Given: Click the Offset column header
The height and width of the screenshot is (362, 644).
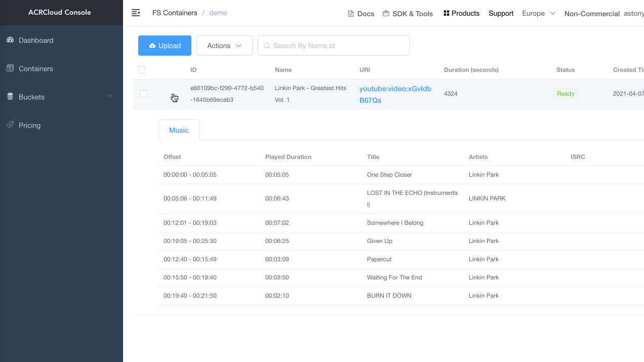Looking at the screenshot, I should pos(172,157).
